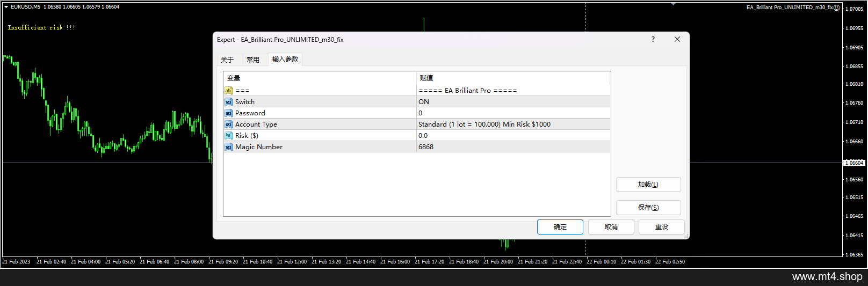
Task: Close the Expert settings dialog
Action: [x=677, y=39]
